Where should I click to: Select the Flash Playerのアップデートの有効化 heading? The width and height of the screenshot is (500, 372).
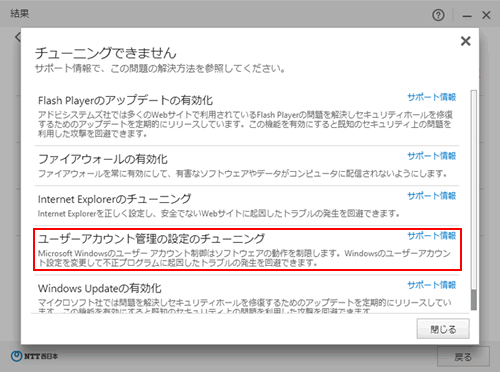125,100
